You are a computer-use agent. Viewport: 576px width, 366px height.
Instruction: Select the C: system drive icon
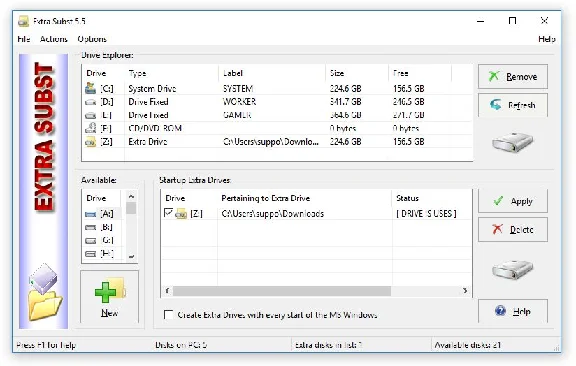pyautogui.click(x=90, y=88)
